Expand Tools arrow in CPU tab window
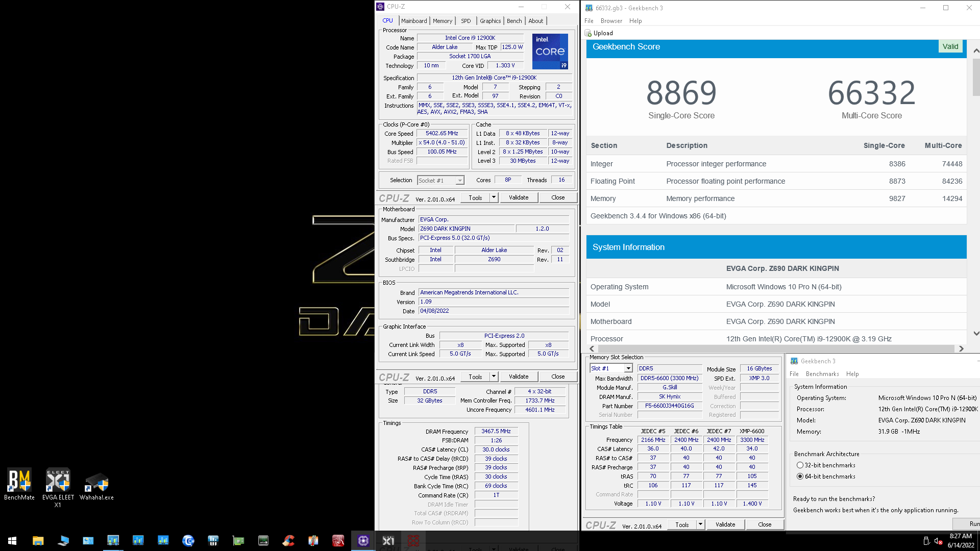The image size is (980, 551). 494,197
